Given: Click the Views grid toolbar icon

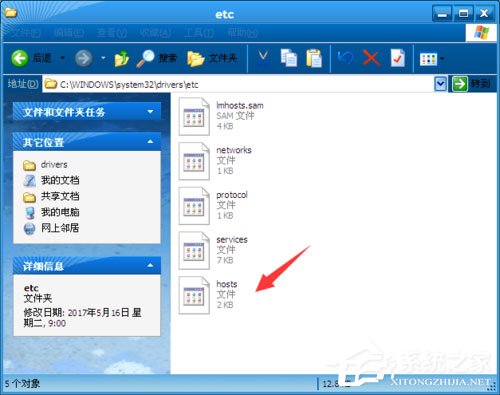Looking at the screenshot, I should (x=428, y=59).
